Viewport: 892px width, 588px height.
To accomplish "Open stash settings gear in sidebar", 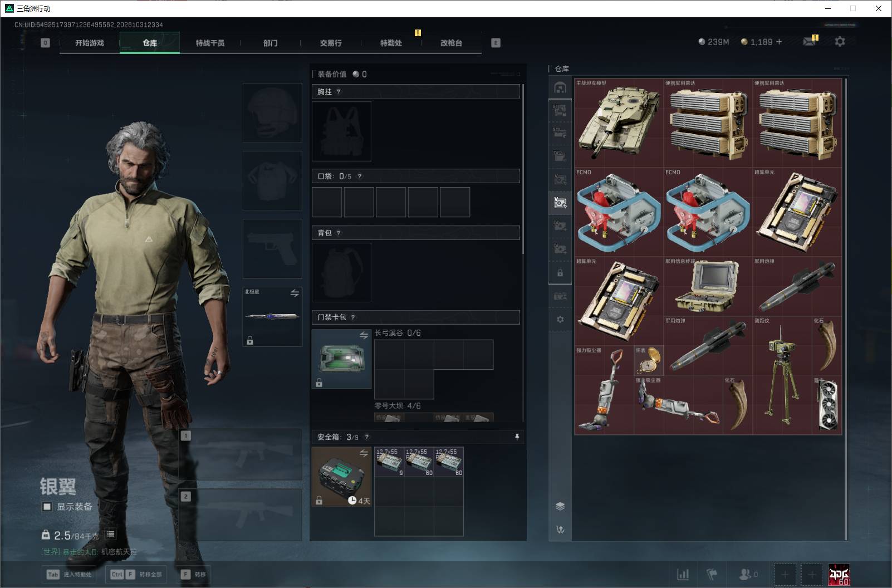I will pos(560,319).
